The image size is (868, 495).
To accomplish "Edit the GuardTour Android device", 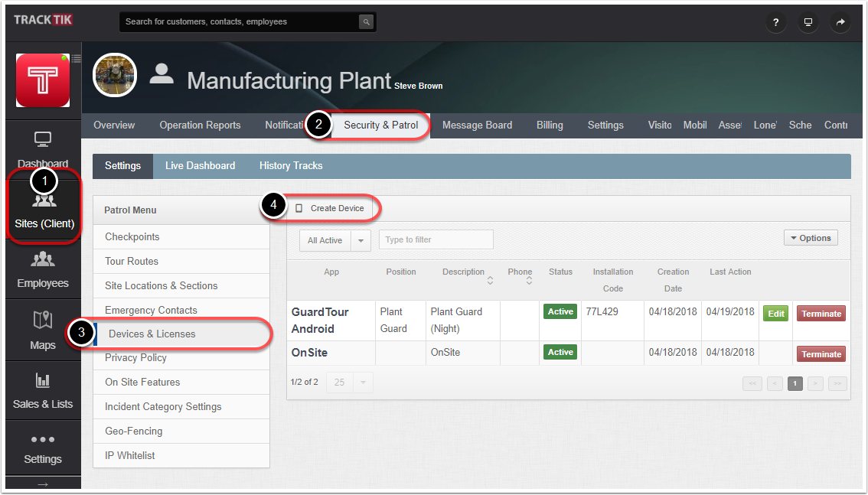I will 775,314.
